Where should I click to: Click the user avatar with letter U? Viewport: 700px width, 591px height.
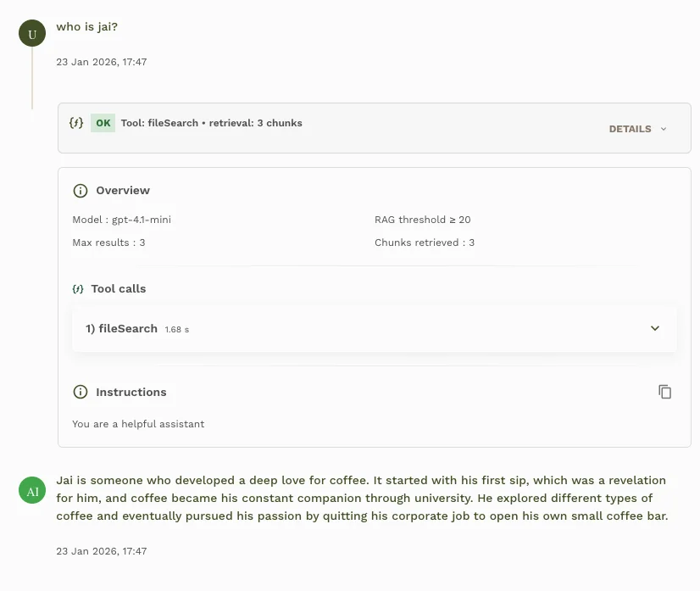tap(31, 33)
